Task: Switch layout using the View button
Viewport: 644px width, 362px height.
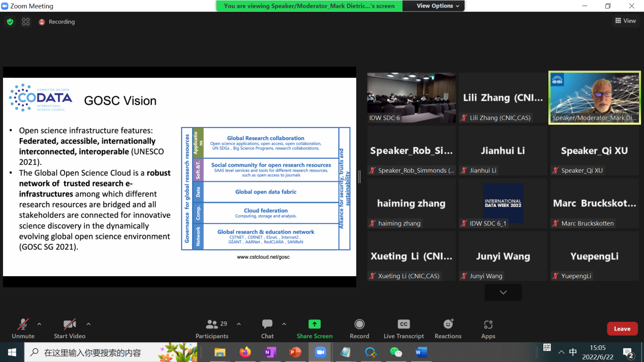Action: 626,21
